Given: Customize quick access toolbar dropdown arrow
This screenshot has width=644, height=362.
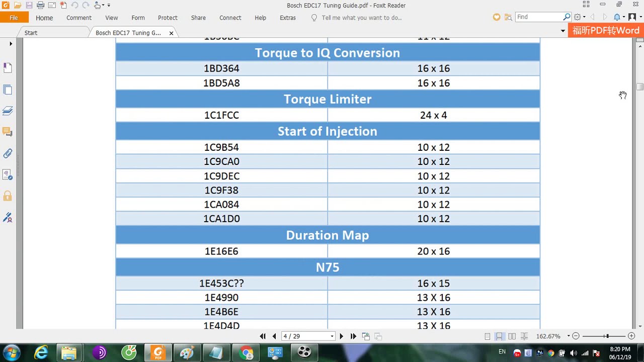Looking at the screenshot, I should (x=109, y=5).
